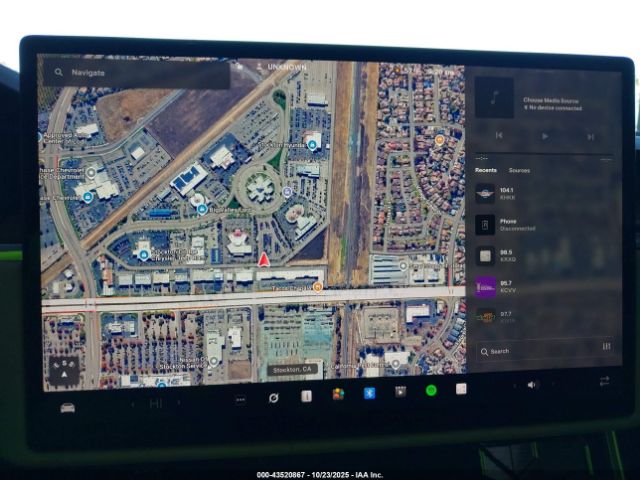This screenshot has width=640, height=480.
Task: Open the info manual icon in dock
Action: pyautogui.click(x=306, y=396)
